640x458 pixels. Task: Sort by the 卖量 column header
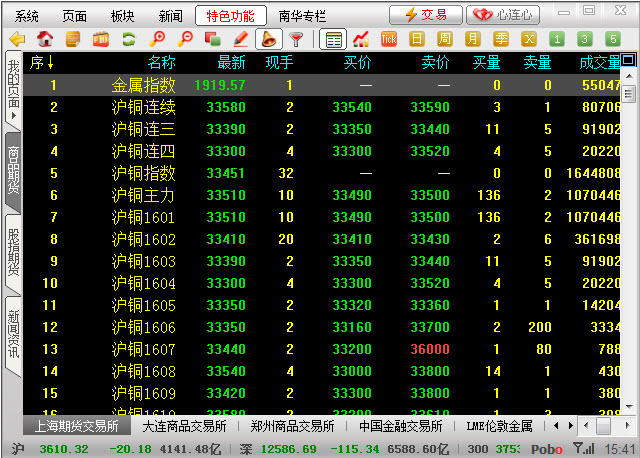[537, 62]
